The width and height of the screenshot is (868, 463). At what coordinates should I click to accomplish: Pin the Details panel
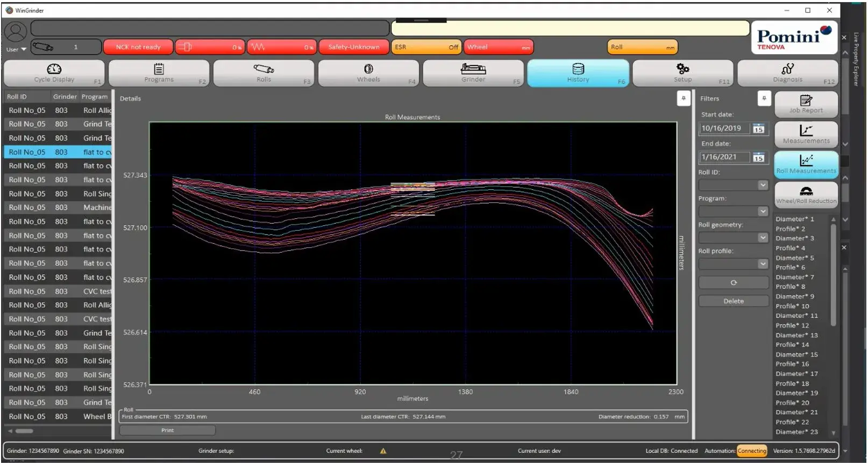tap(684, 98)
